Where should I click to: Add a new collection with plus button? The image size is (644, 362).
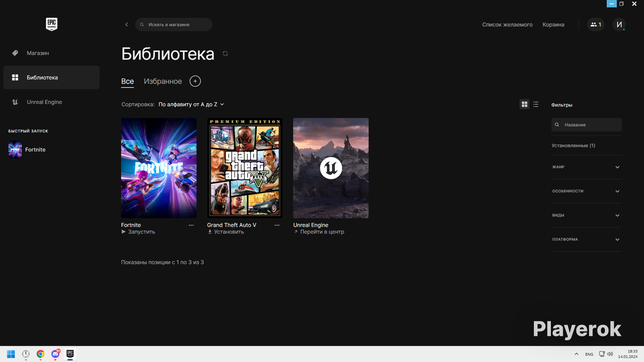pos(195,81)
